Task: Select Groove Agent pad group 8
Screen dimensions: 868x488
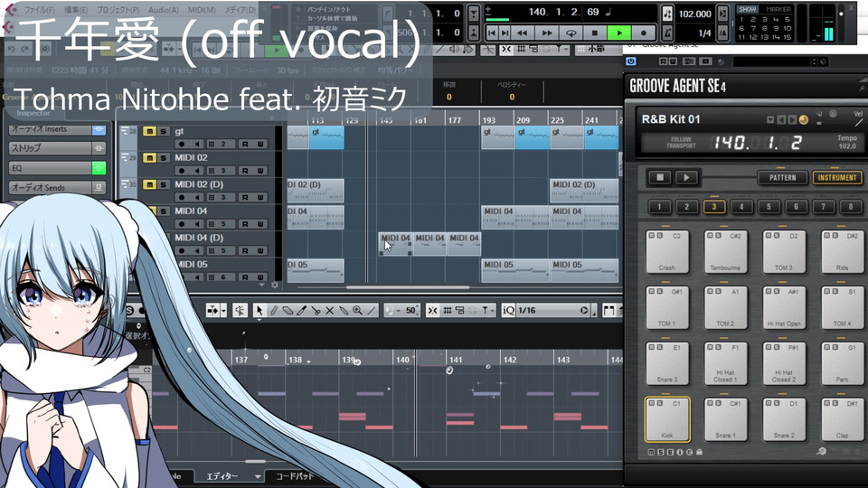Action: click(850, 207)
